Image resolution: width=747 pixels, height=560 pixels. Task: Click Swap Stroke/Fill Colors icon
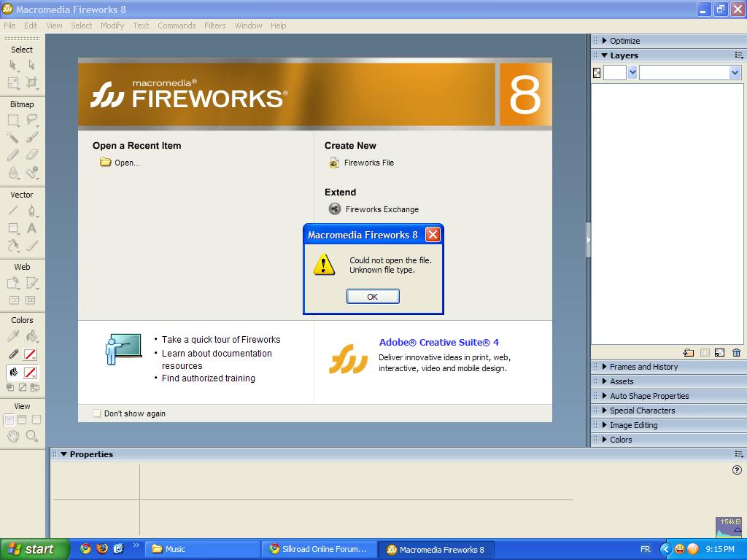point(35,388)
